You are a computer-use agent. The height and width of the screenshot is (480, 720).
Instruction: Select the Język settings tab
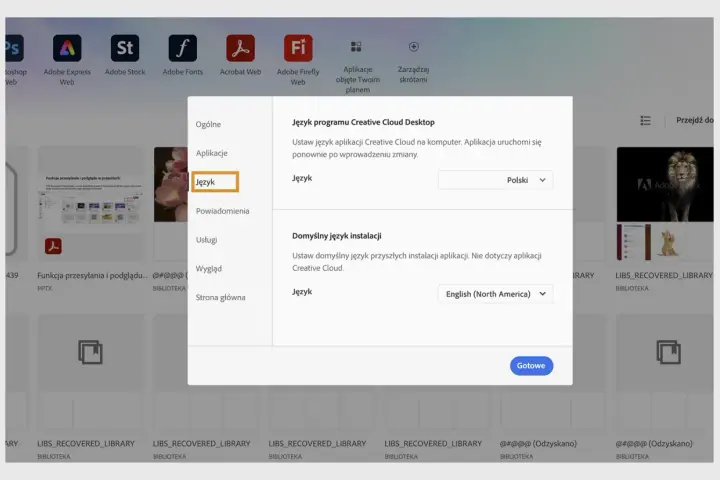click(x=215, y=182)
